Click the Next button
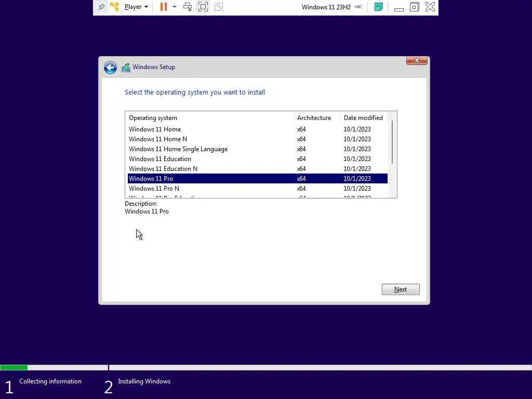The image size is (532, 399). 401,289
